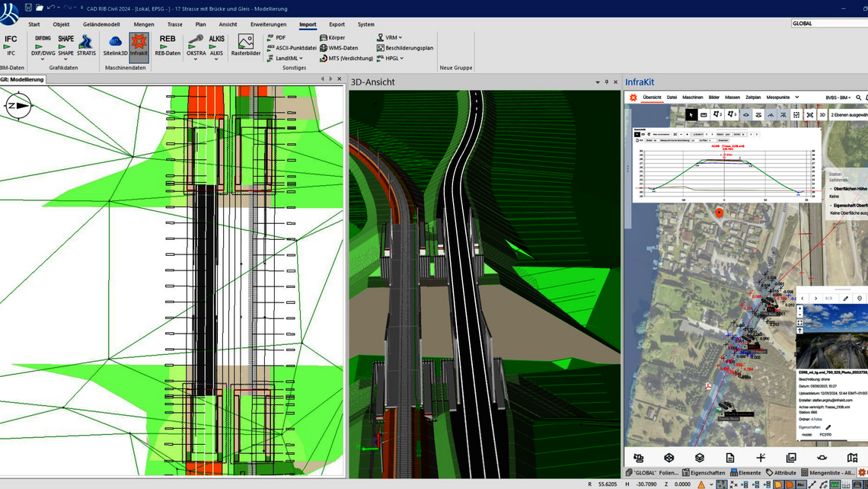Open the documents icon in InfraKit bottom bar

729,458
